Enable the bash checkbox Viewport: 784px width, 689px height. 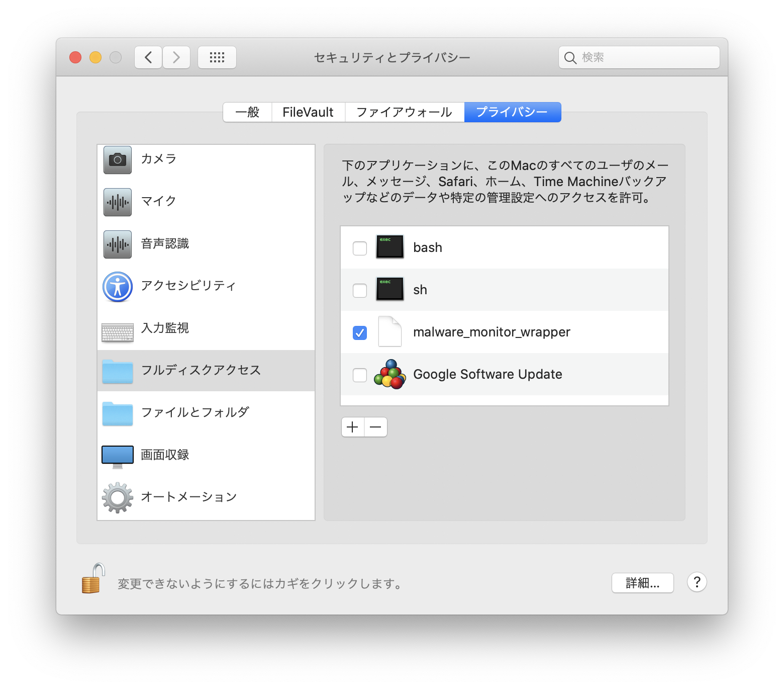point(360,248)
